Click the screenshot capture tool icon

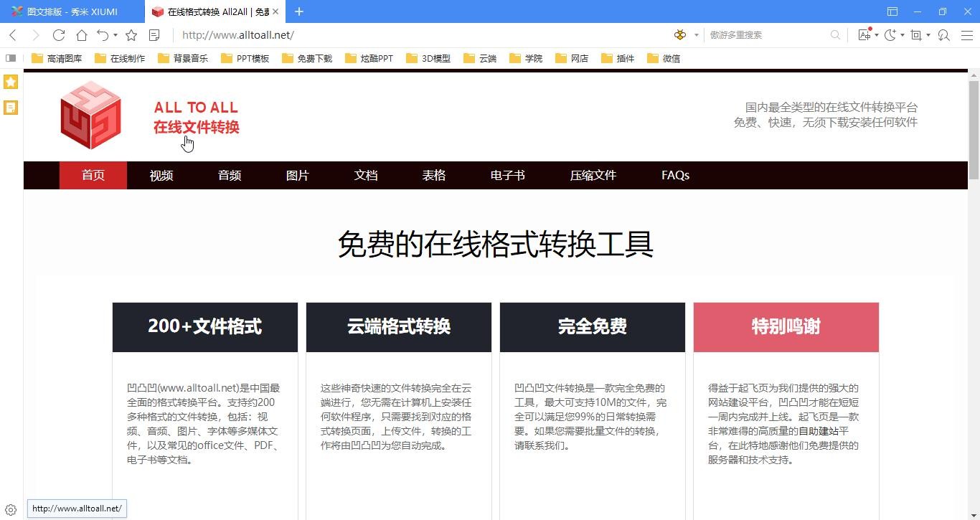pos(915,35)
